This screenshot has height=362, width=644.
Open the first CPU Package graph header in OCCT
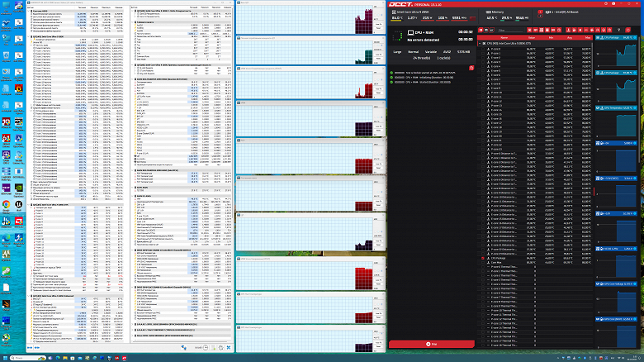pos(616,37)
